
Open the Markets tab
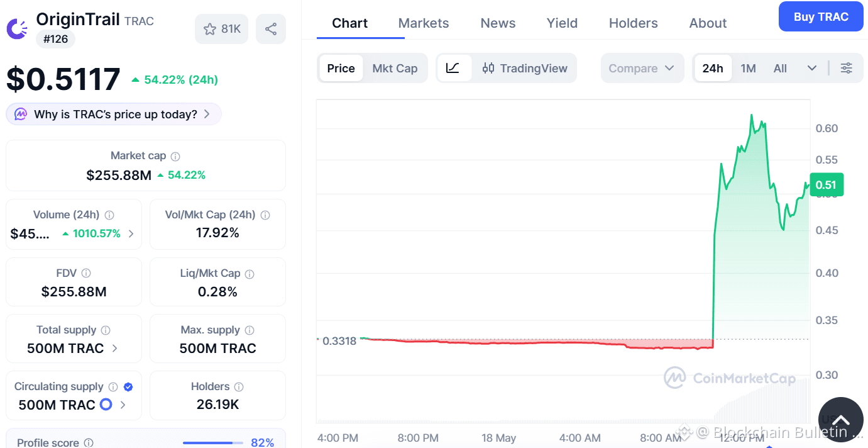(424, 23)
